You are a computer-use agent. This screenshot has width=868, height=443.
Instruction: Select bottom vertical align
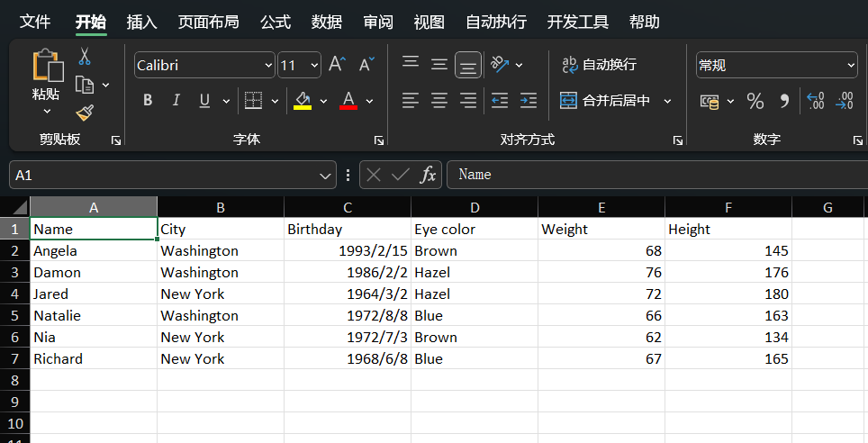[468, 66]
